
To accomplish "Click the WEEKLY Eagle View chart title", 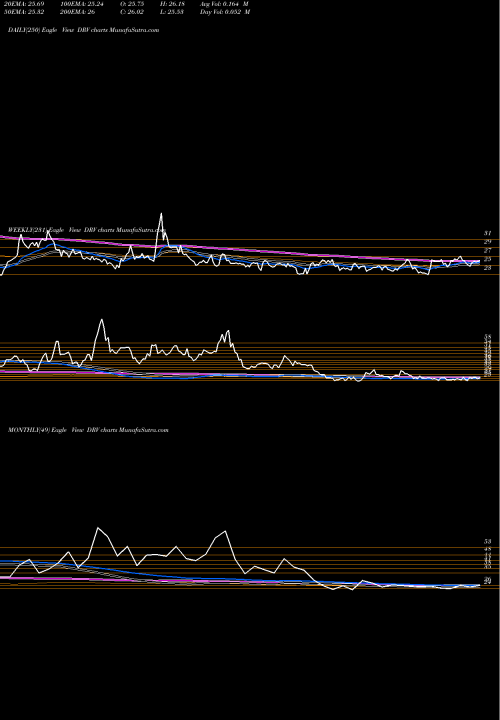I will (87, 230).
